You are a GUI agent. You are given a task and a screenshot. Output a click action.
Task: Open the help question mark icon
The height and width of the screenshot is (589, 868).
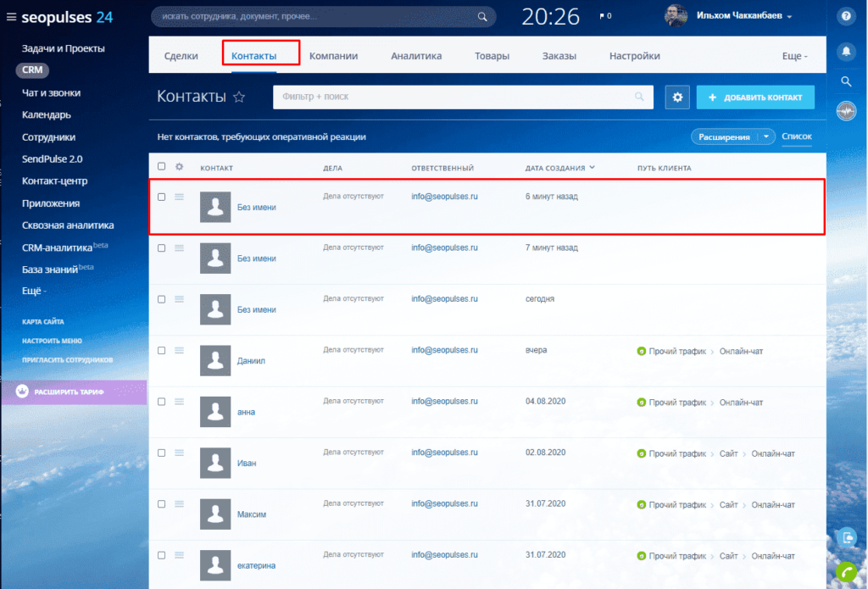846,16
